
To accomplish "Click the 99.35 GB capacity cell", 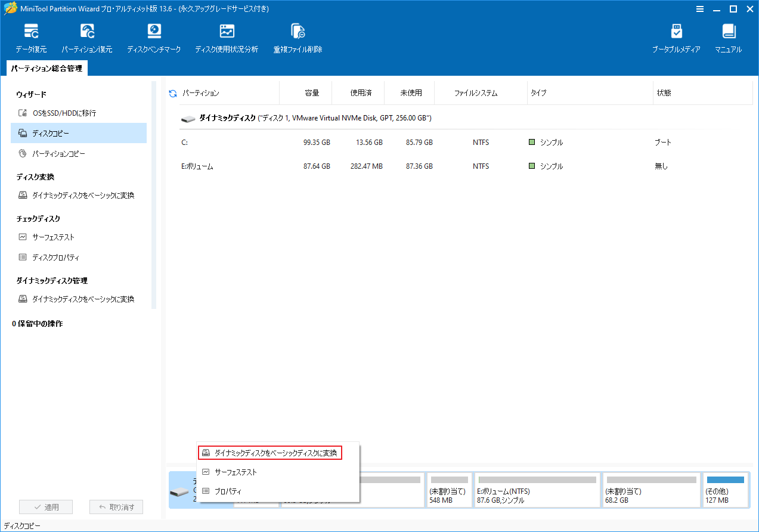I will click(317, 143).
